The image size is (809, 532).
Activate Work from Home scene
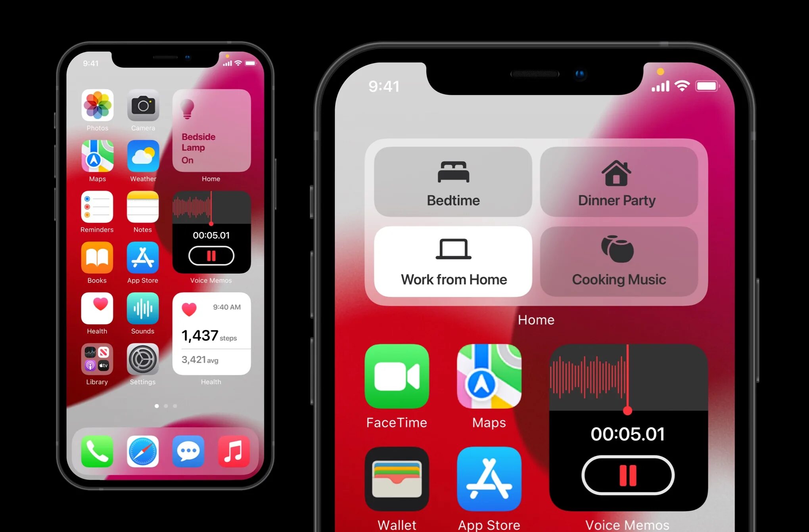(453, 261)
